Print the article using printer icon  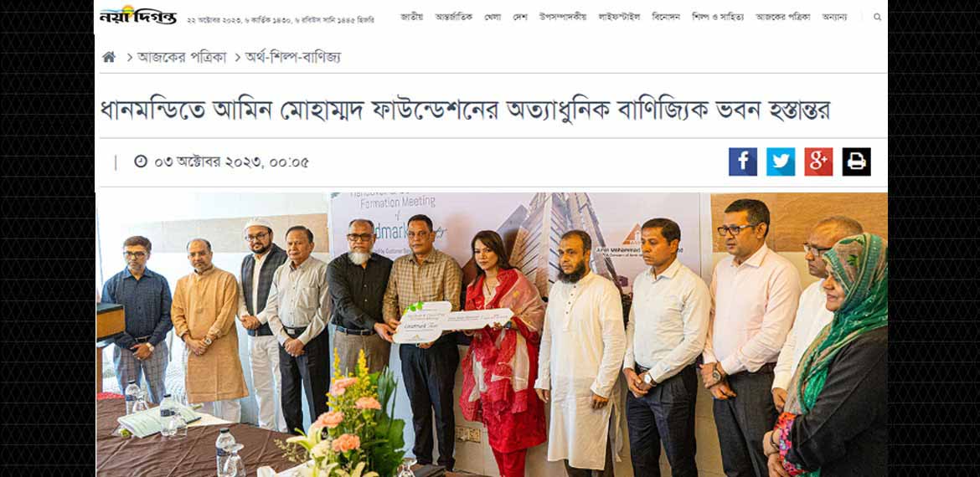pyautogui.click(x=856, y=162)
